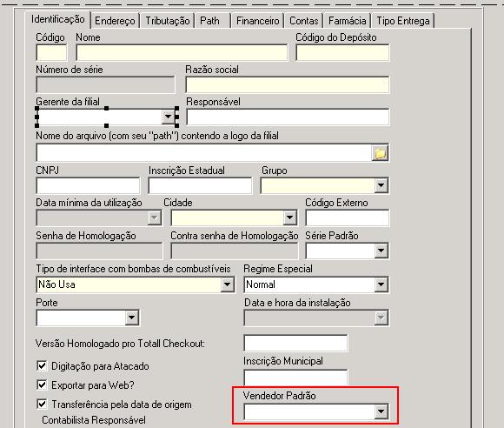This screenshot has width=504, height=428.
Task: Click the Razão social input field
Action: (x=288, y=85)
